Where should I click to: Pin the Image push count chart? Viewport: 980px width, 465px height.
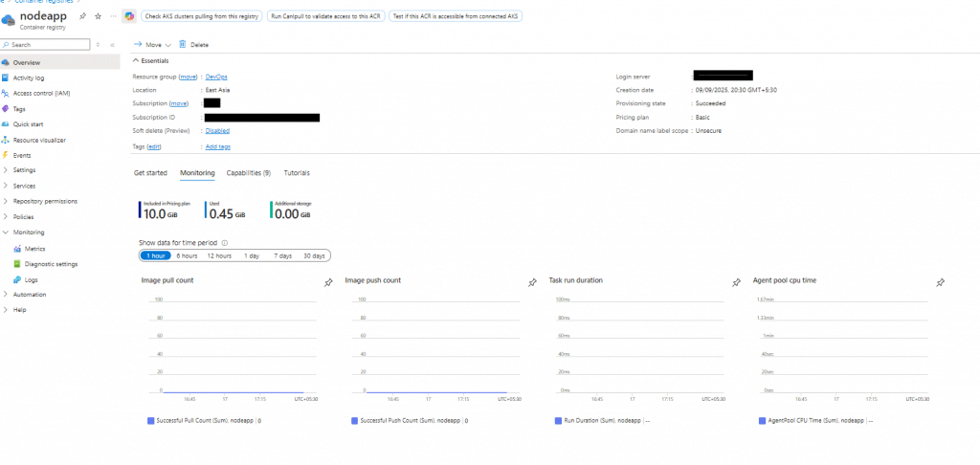pyautogui.click(x=532, y=282)
